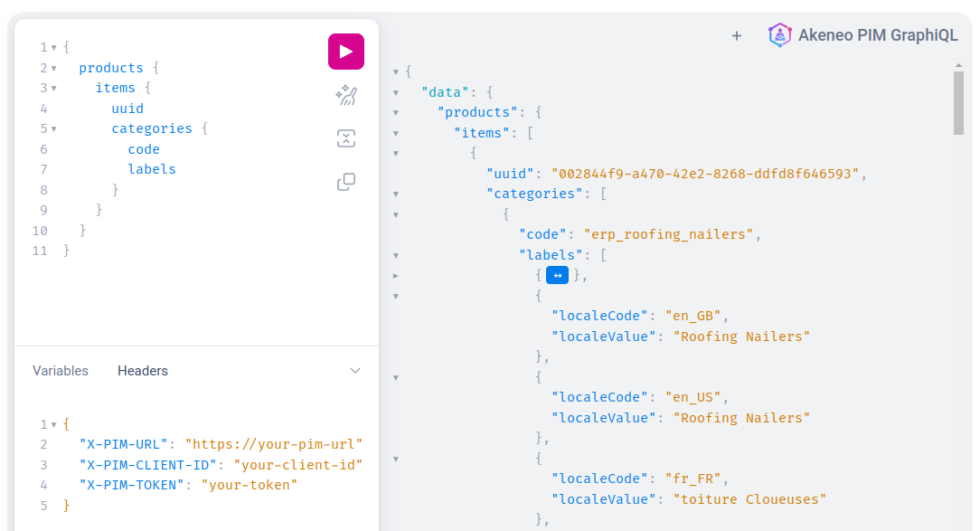Switch to the Headers tab
980x531 pixels.
pos(142,370)
